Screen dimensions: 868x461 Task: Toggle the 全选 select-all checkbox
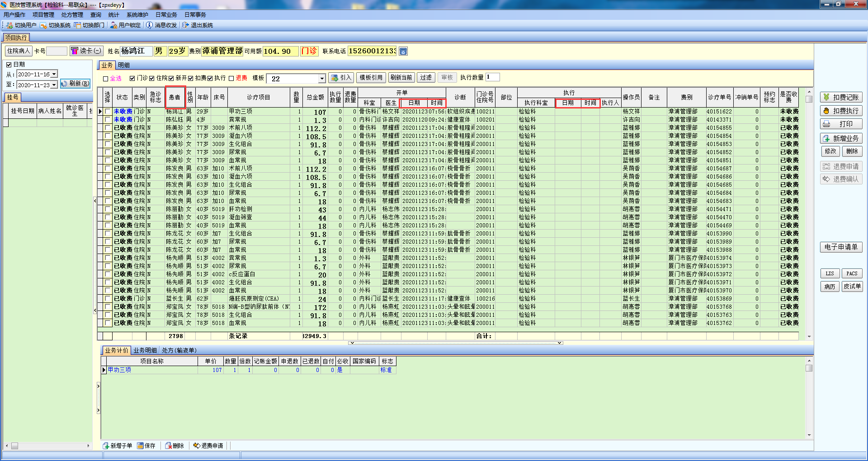click(x=106, y=79)
